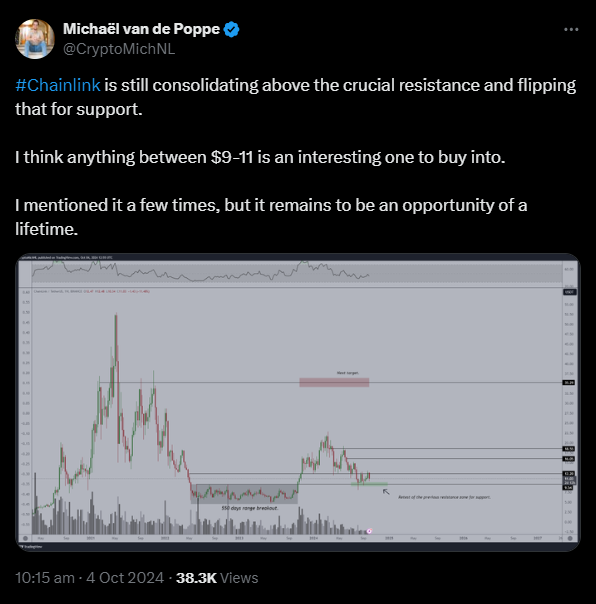Open the 10:15 am · 4 Oct 2024 timestamp
596x604 pixels.
(x=89, y=578)
